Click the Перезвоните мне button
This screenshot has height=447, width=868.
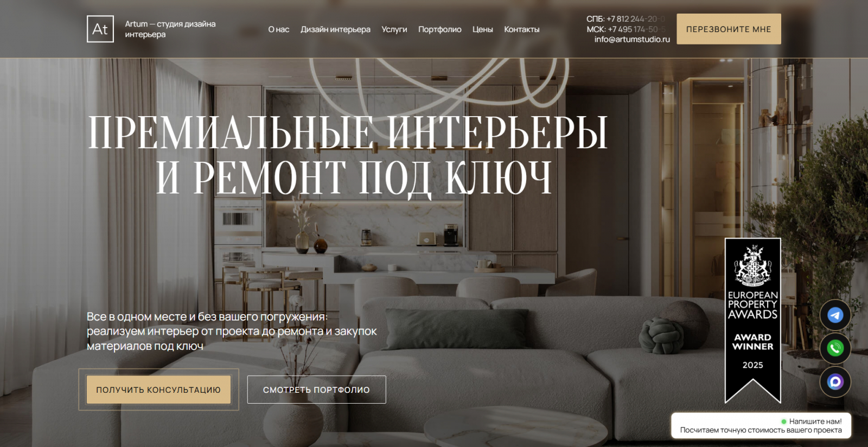click(x=729, y=29)
